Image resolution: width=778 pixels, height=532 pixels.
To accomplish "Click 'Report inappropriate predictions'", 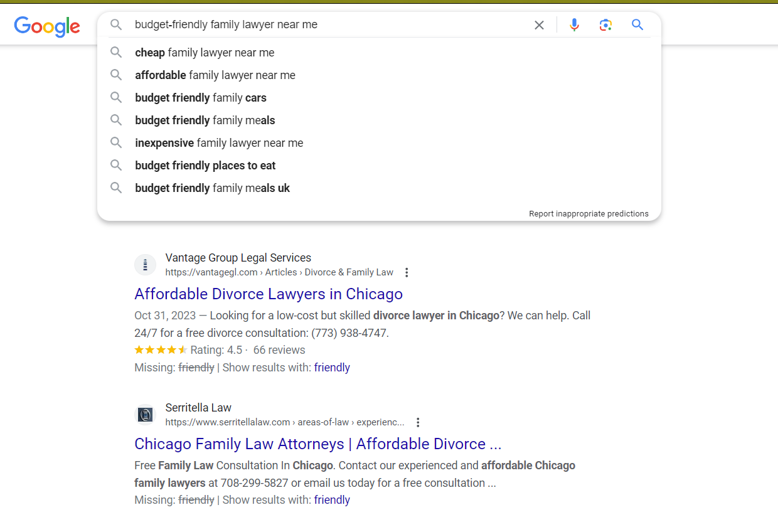I will pos(589,213).
